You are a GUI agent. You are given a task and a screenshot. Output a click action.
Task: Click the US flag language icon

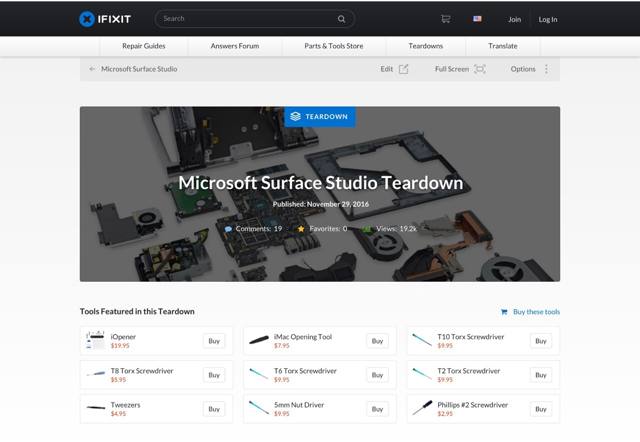477,18
